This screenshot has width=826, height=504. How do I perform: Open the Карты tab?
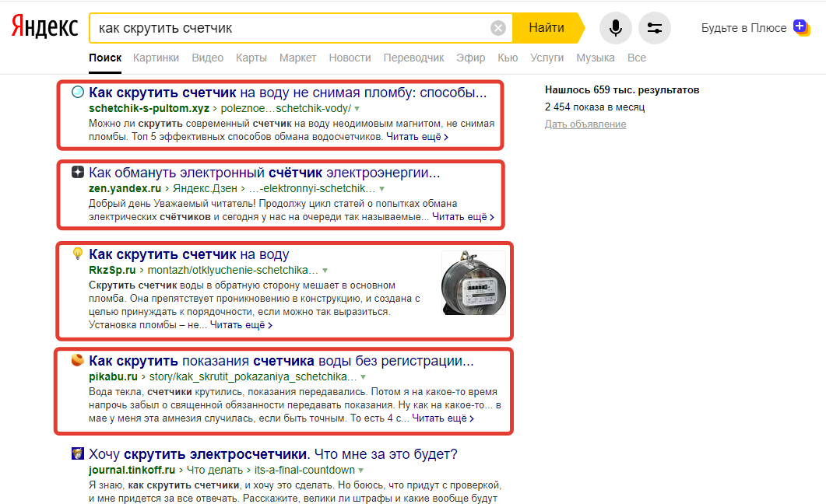pyautogui.click(x=251, y=58)
